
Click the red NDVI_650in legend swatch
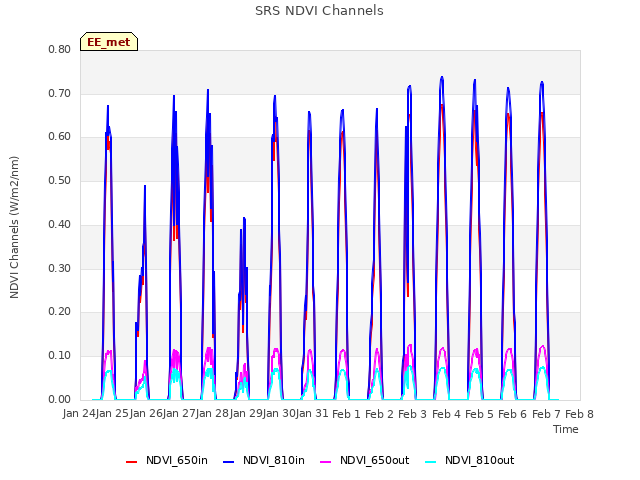pyautogui.click(x=131, y=462)
